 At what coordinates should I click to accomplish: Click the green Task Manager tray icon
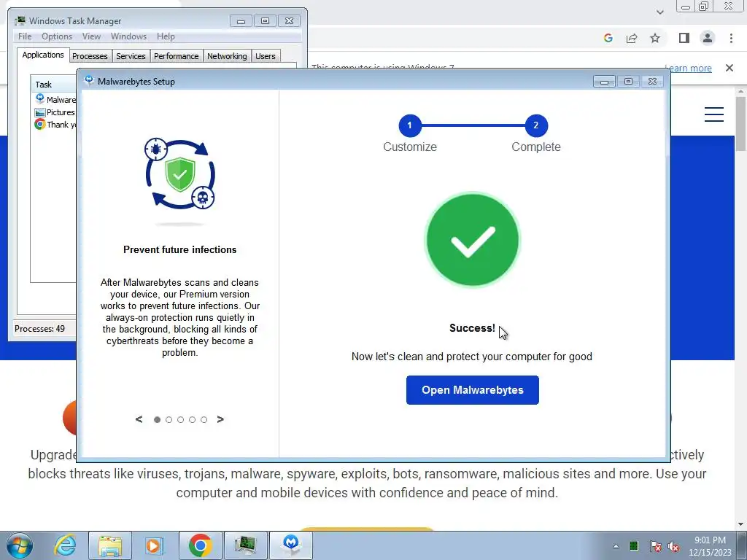(634, 546)
